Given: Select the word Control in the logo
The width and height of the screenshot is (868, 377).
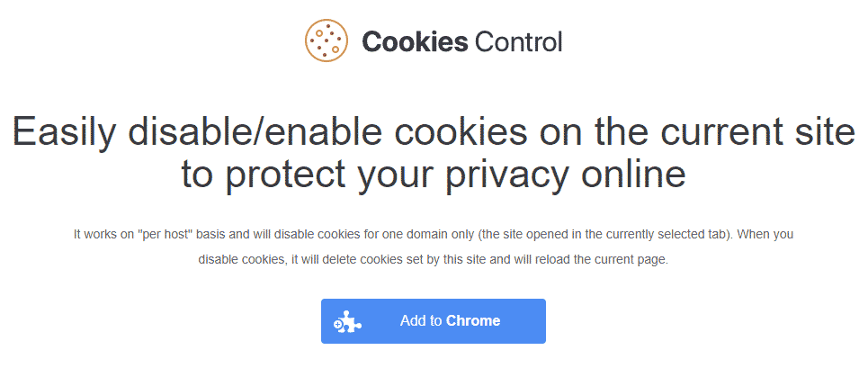Looking at the screenshot, I should tap(518, 41).
